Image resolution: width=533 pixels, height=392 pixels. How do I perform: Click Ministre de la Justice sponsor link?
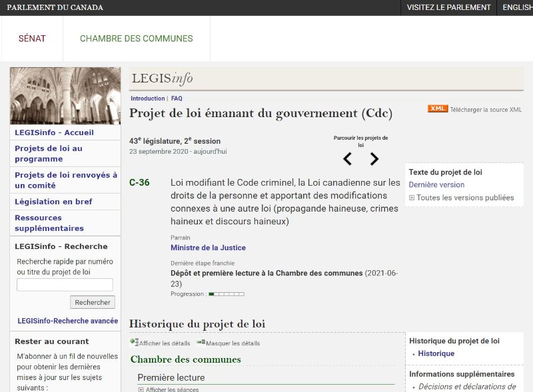pyautogui.click(x=208, y=248)
